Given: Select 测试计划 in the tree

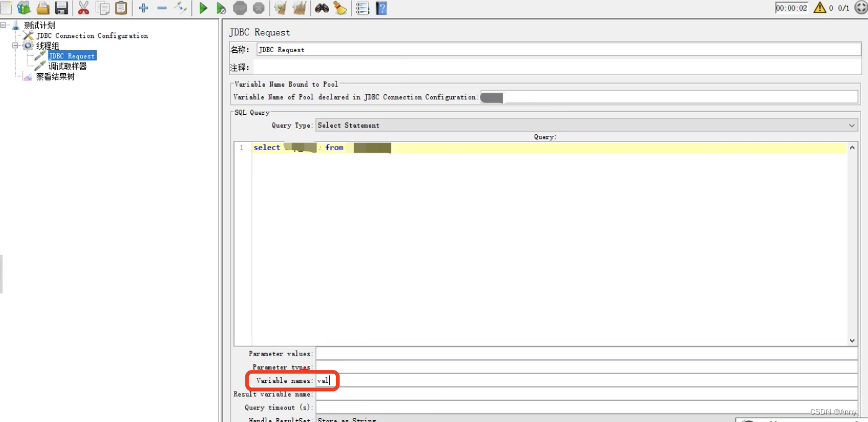Looking at the screenshot, I should tap(39, 25).
